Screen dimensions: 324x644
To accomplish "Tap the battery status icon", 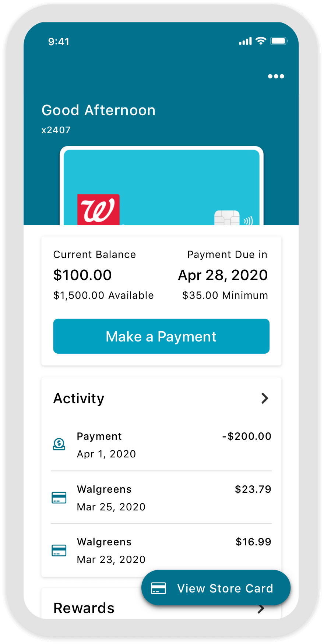I will 279,41.
